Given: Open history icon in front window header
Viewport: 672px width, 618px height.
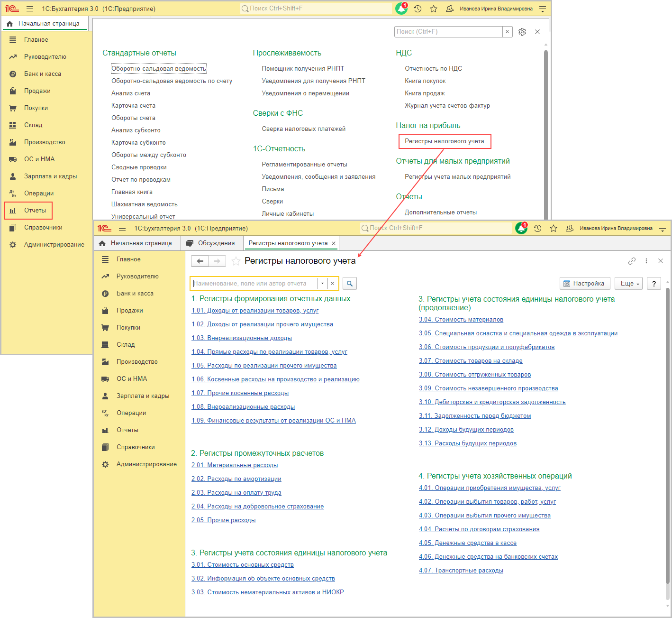Looking at the screenshot, I should (x=537, y=228).
